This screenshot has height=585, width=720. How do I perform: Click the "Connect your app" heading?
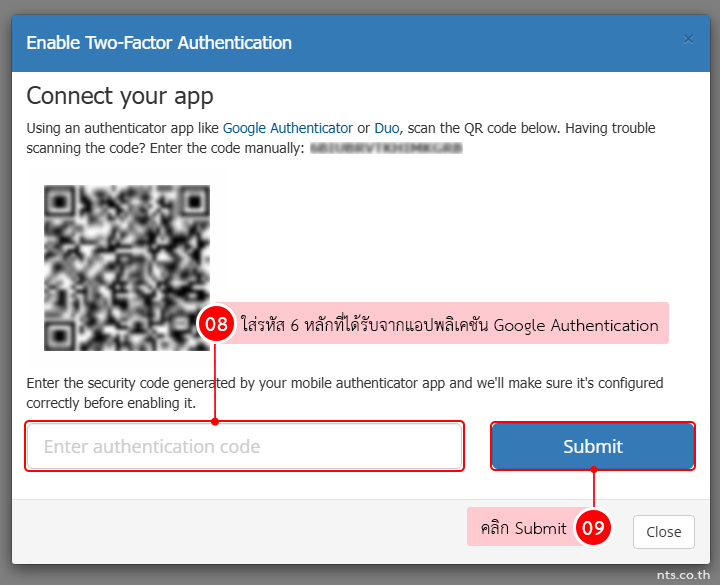(120, 96)
